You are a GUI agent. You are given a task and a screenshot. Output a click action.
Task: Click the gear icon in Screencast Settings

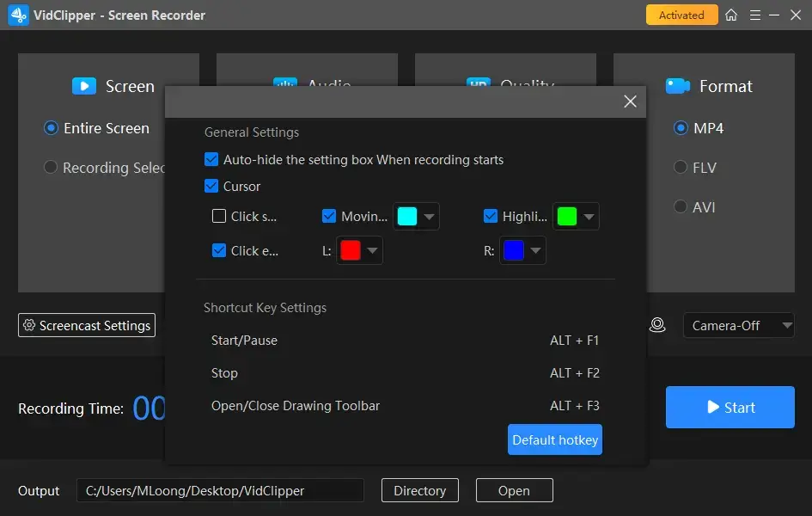(29, 326)
